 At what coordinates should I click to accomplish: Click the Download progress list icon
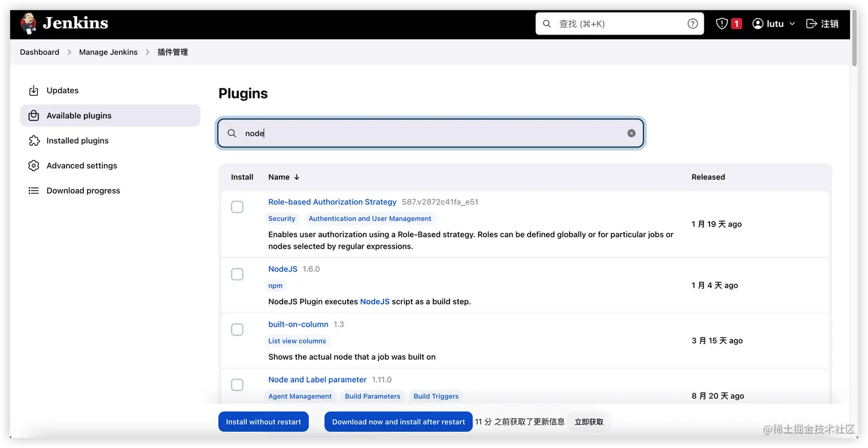[x=34, y=191]
